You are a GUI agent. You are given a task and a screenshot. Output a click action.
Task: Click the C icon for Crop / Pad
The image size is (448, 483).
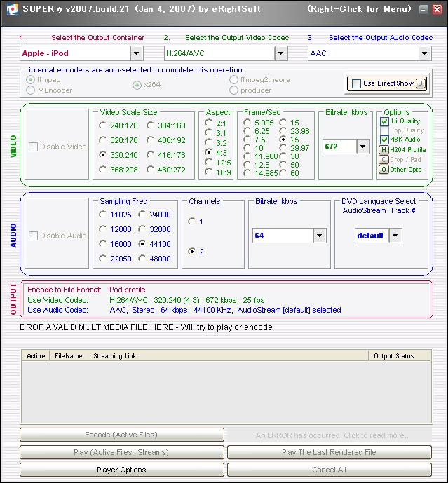tap(383, 160)
